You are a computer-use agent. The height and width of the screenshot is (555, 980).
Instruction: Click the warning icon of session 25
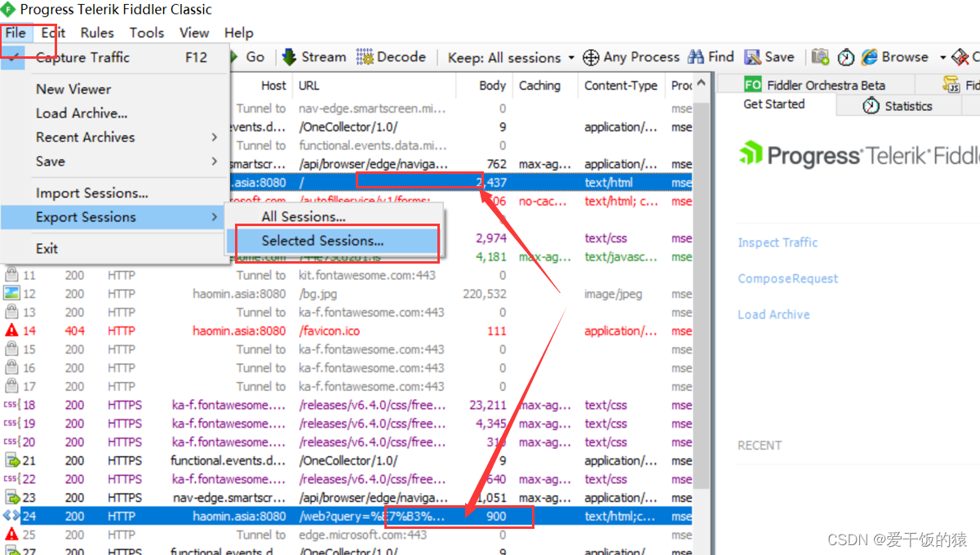(11, 535)
